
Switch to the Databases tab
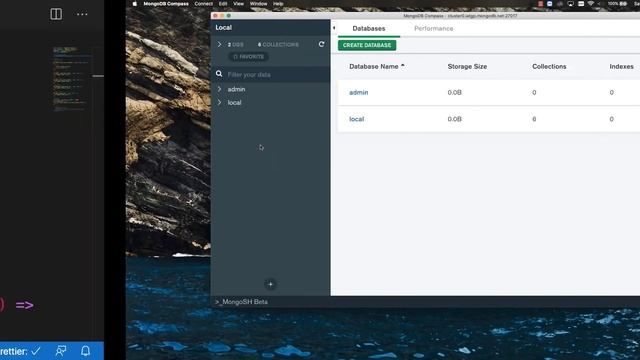pos(369,29)
